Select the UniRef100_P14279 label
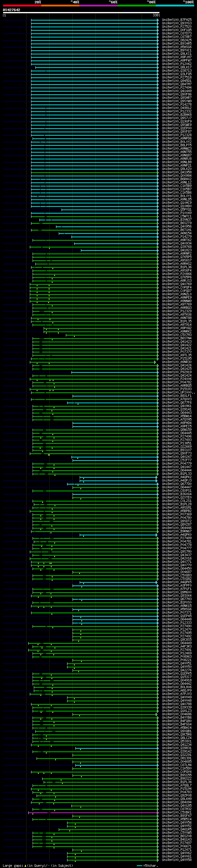The height and width of the screenshot is (868, 197). point(177,236)
